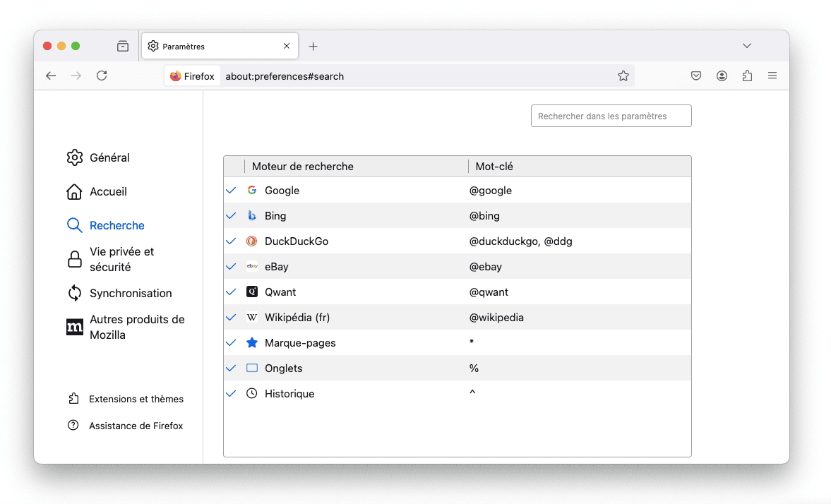This screenshot has height=504, width=831.
Task: Uncheck the Bing search engine checkmark
Action: (231, 216)
